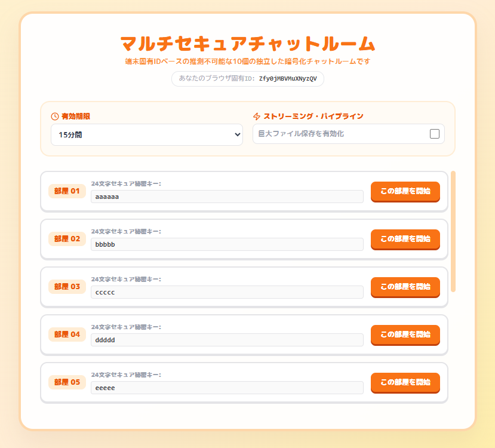The width and height of the screenshot is (495, 448).
Task: Click the room list vertical scrollbar
Action: click(453, 231)
